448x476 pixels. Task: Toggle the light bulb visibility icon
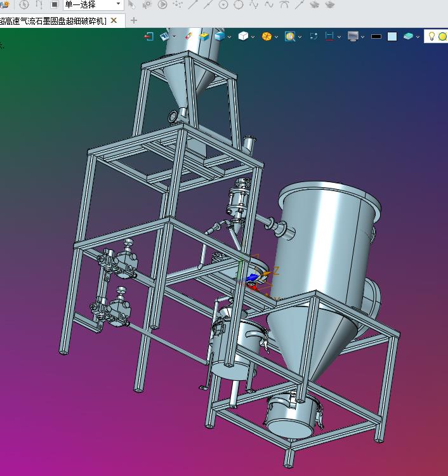(x=432, y=36)
